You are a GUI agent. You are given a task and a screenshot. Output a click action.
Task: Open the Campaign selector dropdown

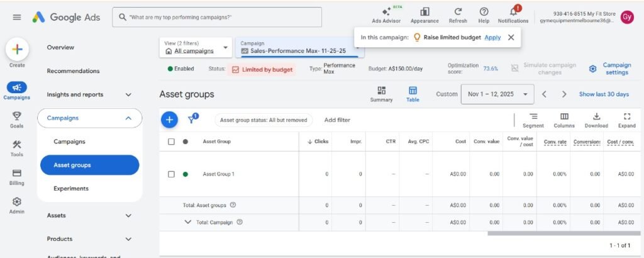click(299, 47)
